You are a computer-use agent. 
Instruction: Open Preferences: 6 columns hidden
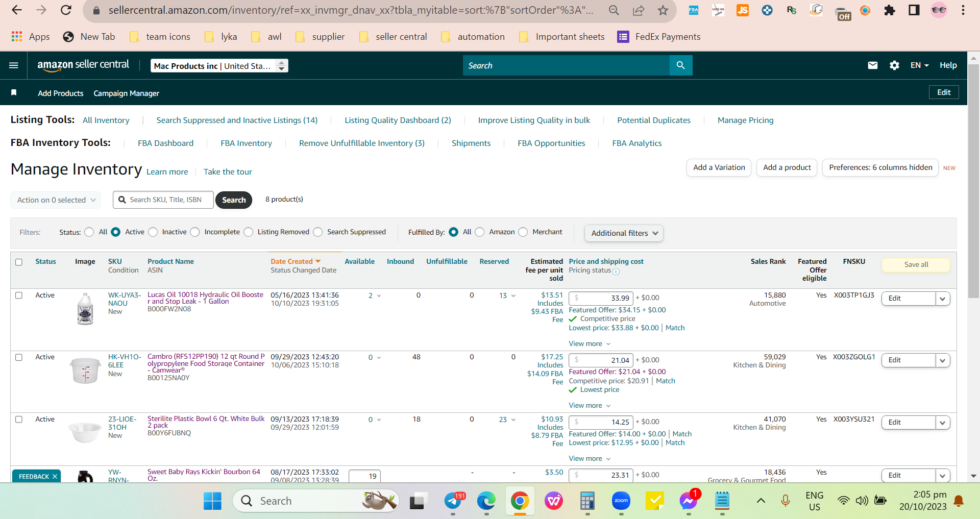[x=880, y=167]
